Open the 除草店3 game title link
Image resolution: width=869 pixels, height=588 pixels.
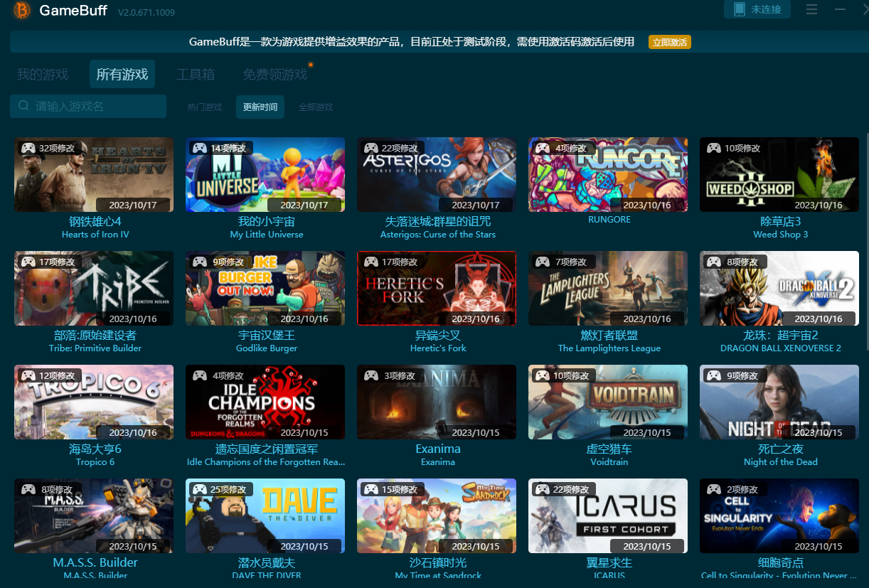pos(781,221)
